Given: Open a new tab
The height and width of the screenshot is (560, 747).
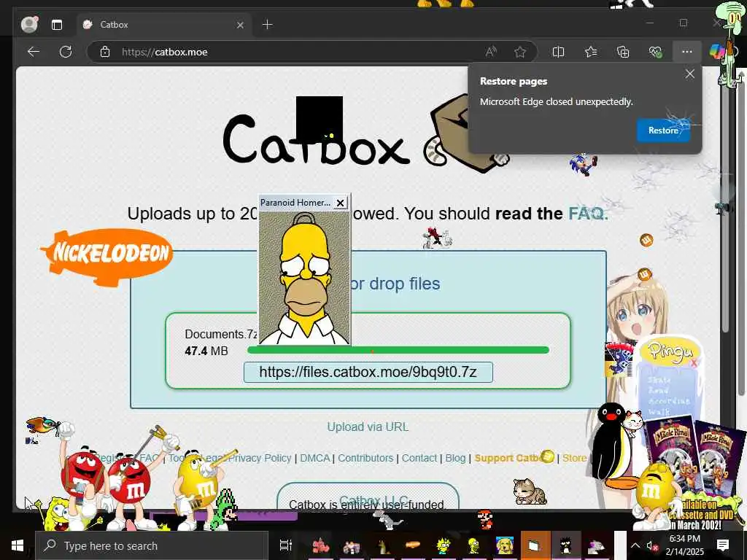Looking at the screenshot, I should (x=268, y=24).
